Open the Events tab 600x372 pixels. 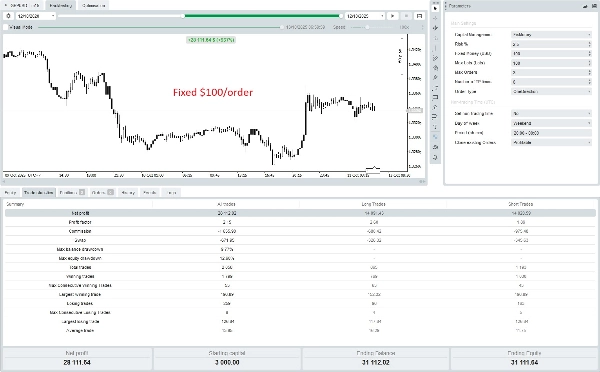(x=150, y=193)
